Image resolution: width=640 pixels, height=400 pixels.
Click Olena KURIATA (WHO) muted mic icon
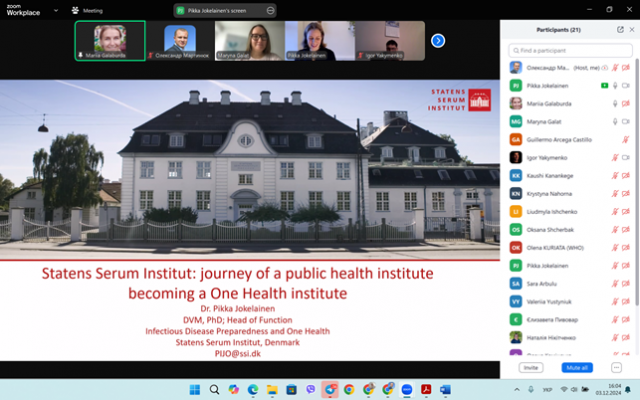pyautogui.click(x=615, y=247)
